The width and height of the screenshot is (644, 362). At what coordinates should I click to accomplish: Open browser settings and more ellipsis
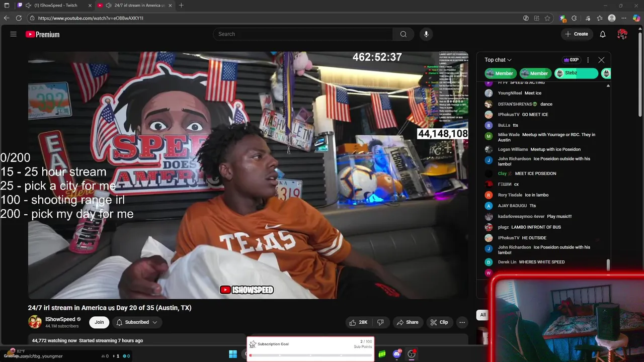click(x=624, y=18)
